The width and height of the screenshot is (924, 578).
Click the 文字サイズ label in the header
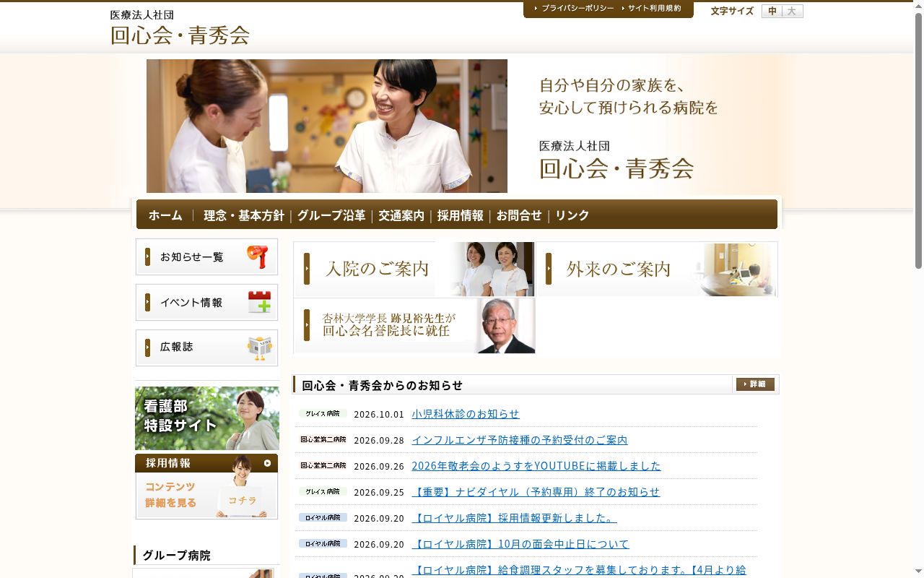(x=732, y=11)
